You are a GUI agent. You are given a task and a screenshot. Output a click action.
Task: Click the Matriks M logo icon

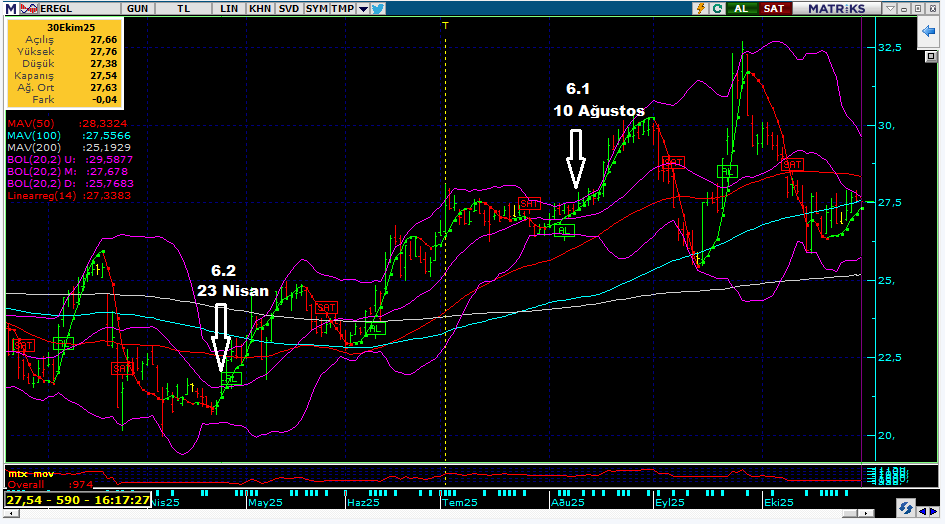[x=9, y=8]
